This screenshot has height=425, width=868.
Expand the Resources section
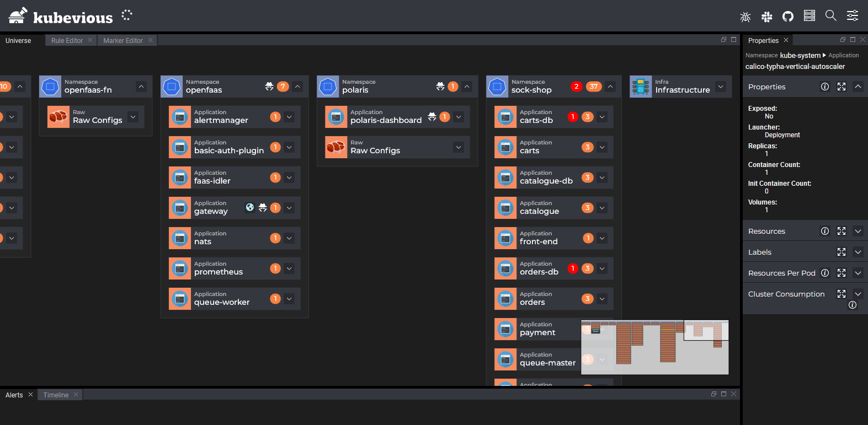tap(858, 231)
